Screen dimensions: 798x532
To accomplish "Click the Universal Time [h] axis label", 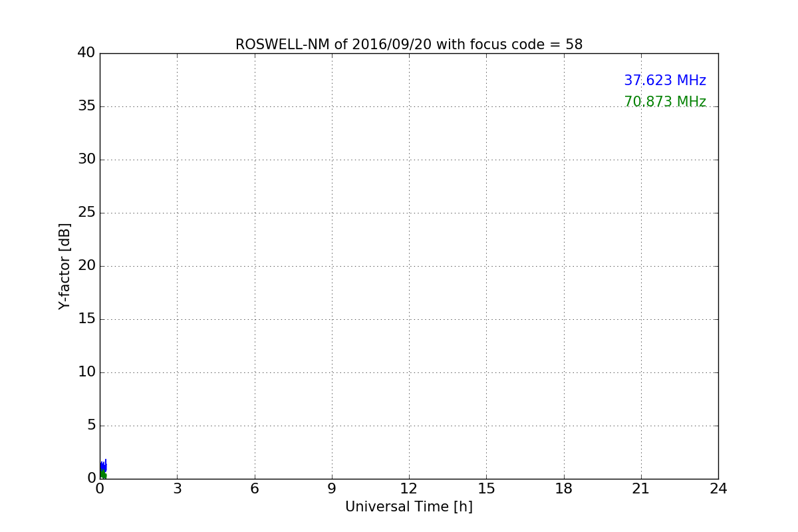I will pos(409,507).
